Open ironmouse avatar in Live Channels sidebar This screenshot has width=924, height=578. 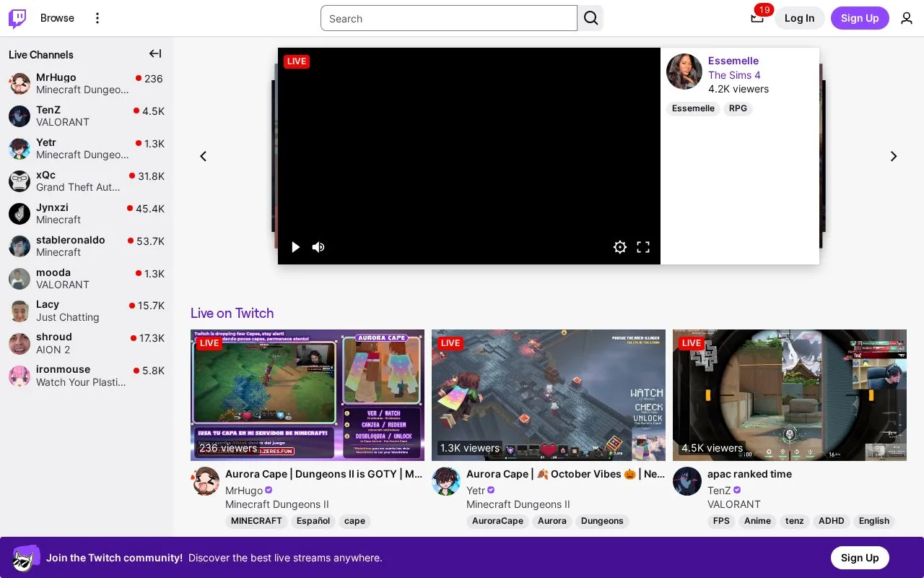(19, 376)
